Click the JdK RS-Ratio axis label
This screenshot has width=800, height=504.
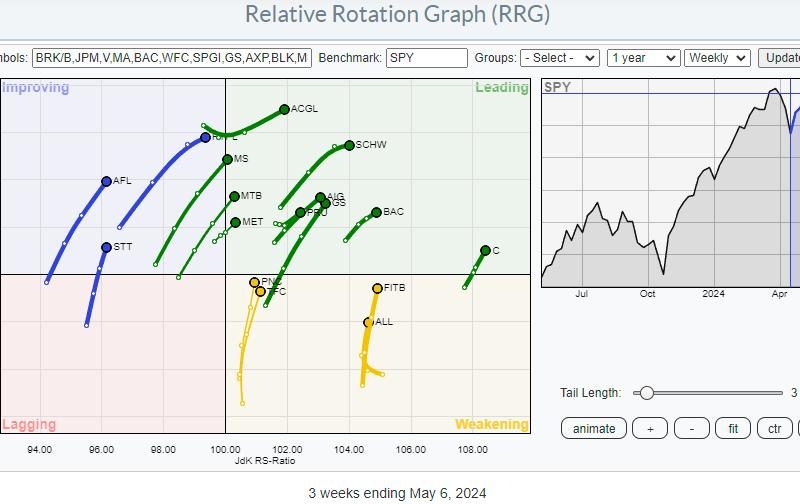tap(264, 461)
